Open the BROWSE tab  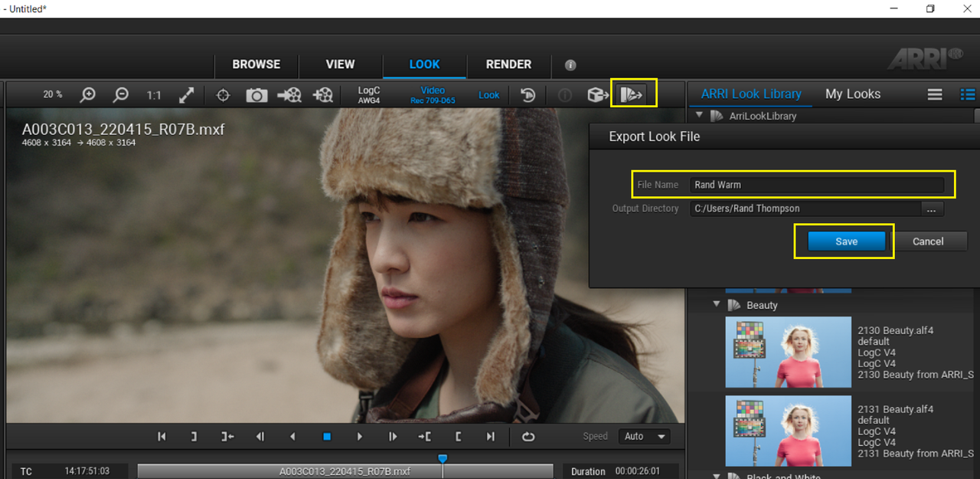click(256, 64)
